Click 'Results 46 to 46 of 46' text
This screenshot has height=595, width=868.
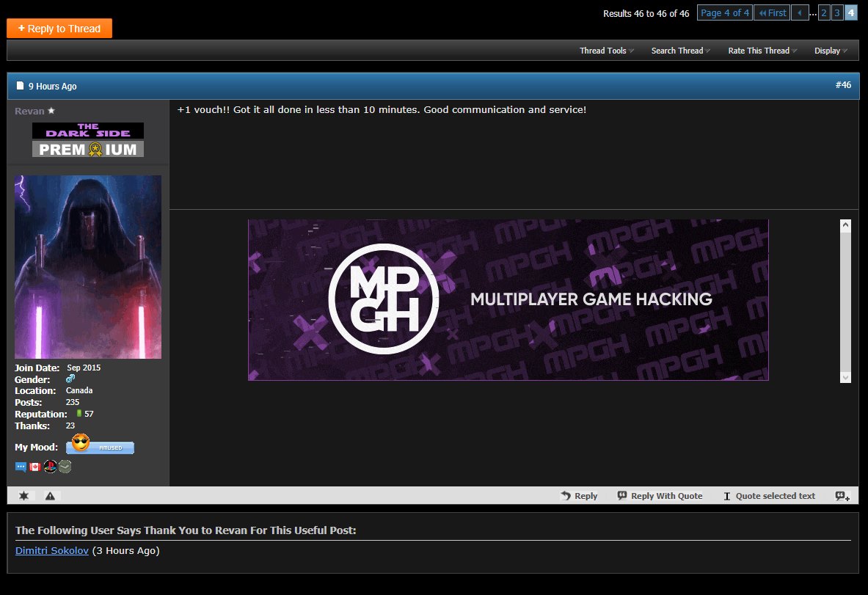[646, 13]
